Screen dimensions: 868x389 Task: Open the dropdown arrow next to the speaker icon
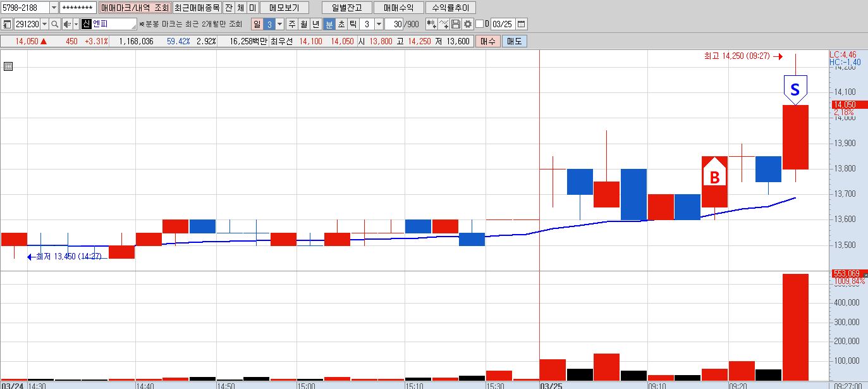point(76,24)
